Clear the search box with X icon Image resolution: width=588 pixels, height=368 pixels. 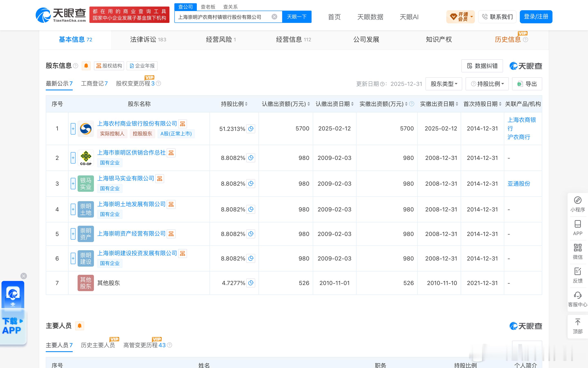coord(274,17)
